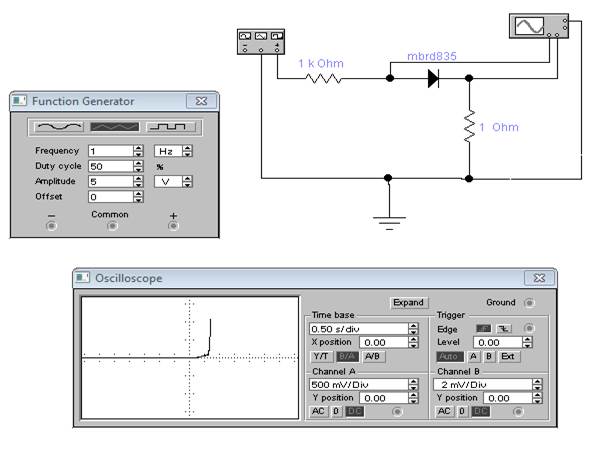Set Channel A coupling to DC
Image resolution: width=607 pixels, height=458 pixels.
tap(354, 411)
